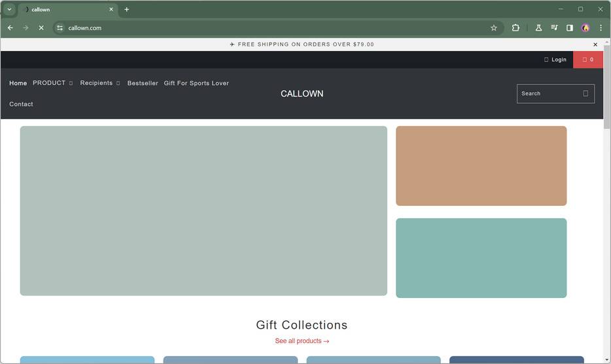Open the Chrome profile avatar
Screen dimensions: 611x364
coord(585,27)
